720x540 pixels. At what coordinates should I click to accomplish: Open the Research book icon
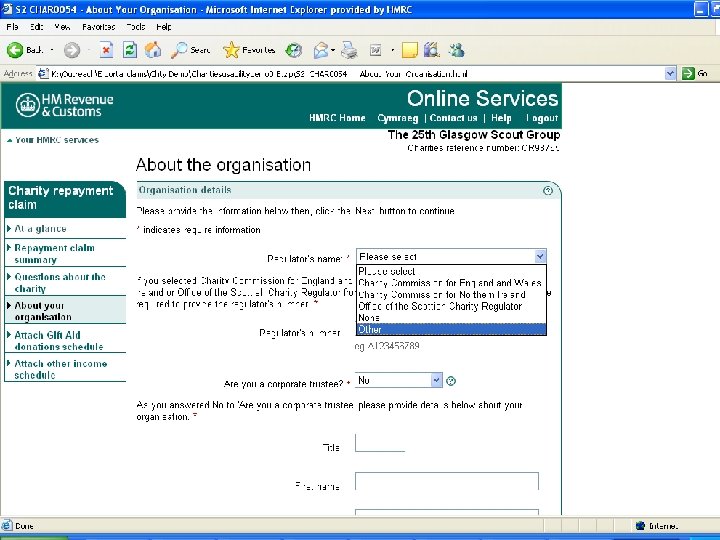(431, 50)
